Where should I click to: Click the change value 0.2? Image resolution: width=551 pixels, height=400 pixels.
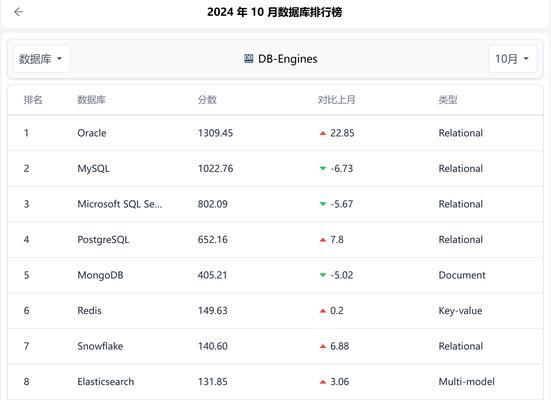(337, 311)
